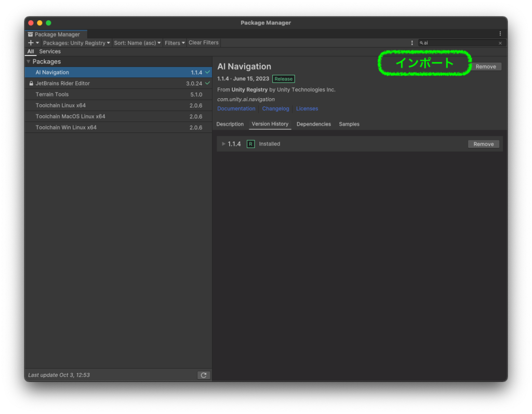Click the refresh package list button
Viewport: 532px width, 414px height.
click(204, 375)
